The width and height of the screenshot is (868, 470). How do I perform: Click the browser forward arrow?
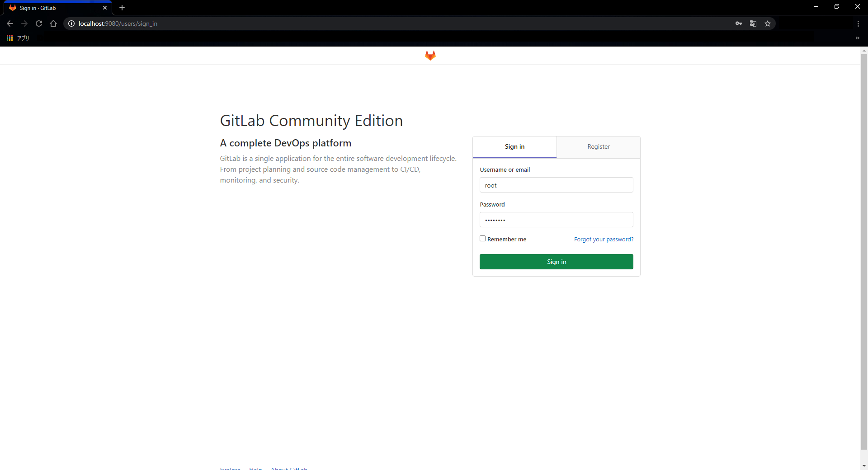24,23
